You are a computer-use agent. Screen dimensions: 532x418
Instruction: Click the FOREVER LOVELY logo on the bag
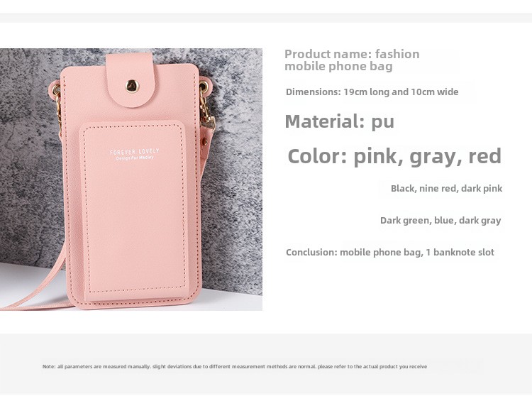tap(134, 152)
